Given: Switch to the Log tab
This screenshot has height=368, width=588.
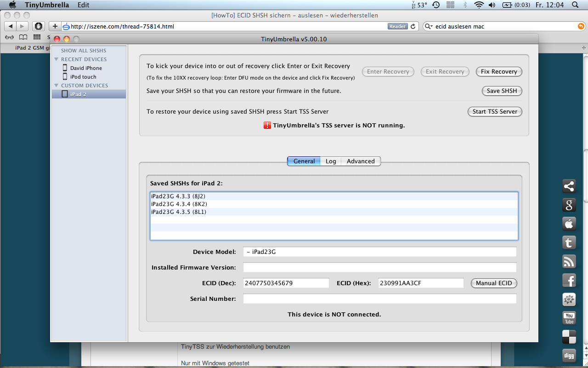Looking at the screenshot, I should tap(331, 161).
